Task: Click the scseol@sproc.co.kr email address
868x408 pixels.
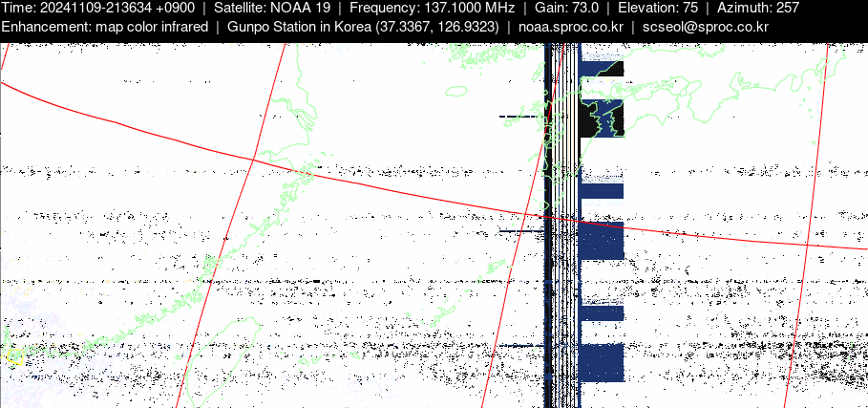Action: coord(705,26)
